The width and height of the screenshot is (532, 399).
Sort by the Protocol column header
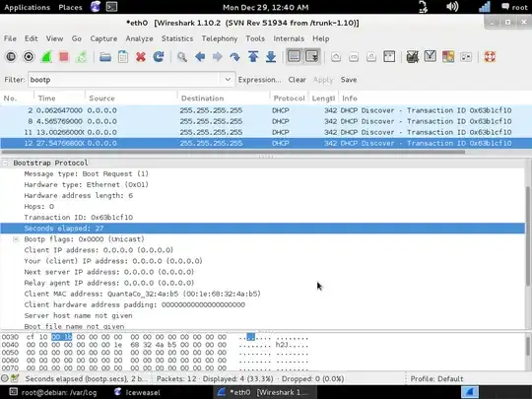(289, 99)
